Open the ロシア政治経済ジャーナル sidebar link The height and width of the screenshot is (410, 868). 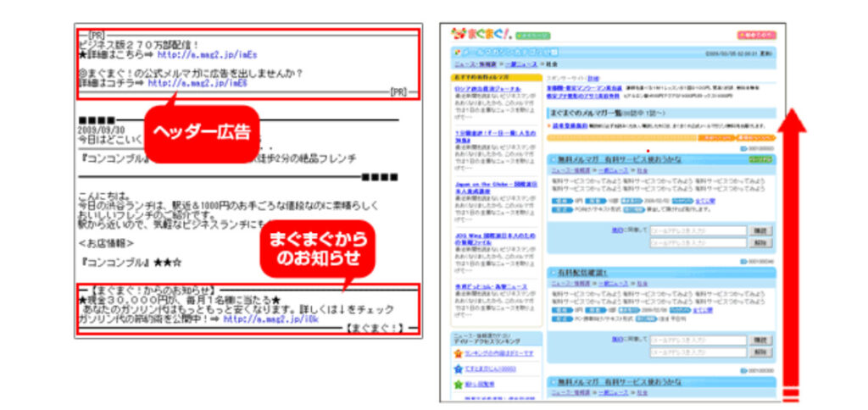click(x=487, y=89)
